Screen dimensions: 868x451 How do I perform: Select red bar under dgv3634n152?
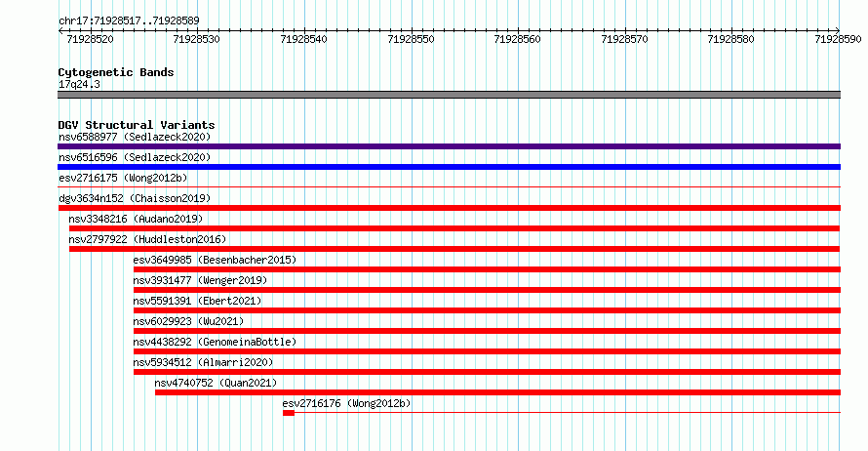[449, 208]
